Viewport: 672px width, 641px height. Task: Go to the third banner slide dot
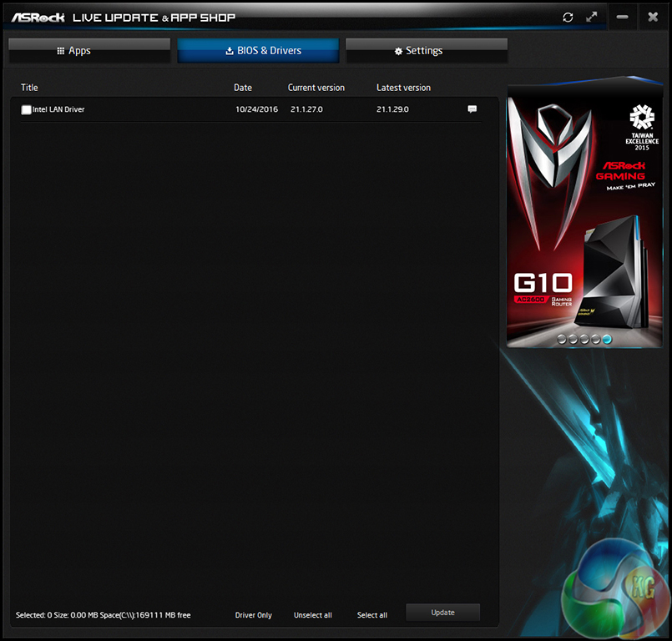click(584, 340)
